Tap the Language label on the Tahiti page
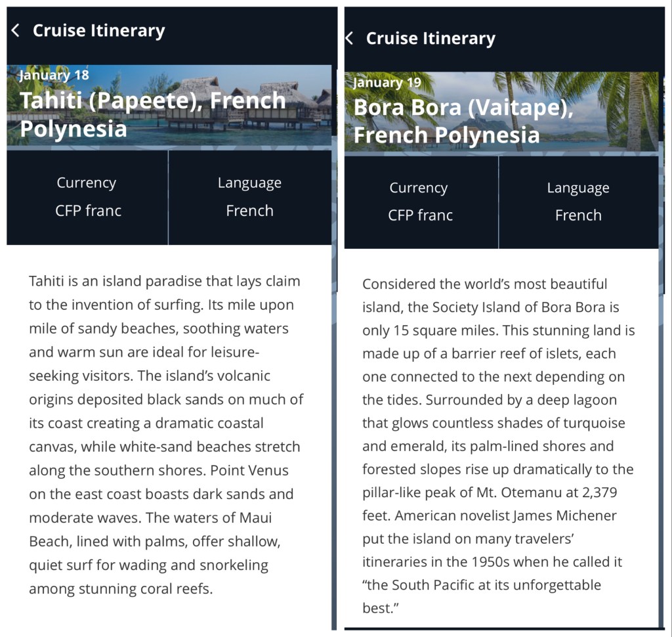Image resolution: width=672 pixels, height=637 pixels. 249,183
